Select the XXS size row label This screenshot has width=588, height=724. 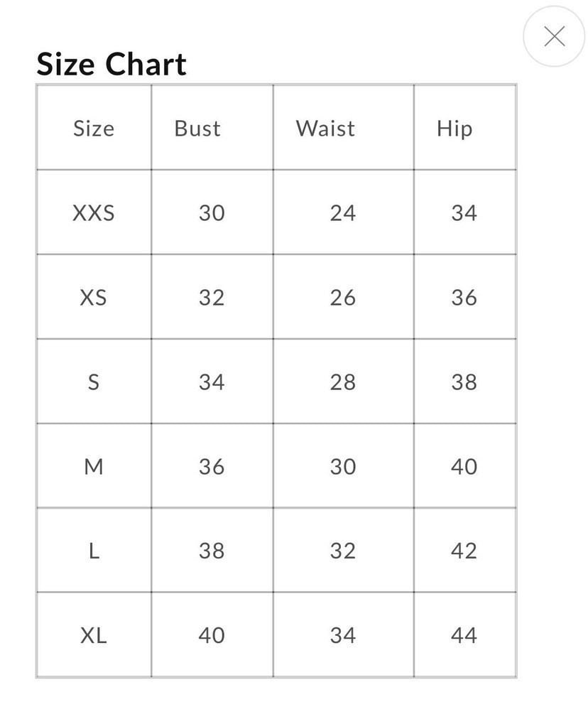pyautogui.click(x=94, y=213)
